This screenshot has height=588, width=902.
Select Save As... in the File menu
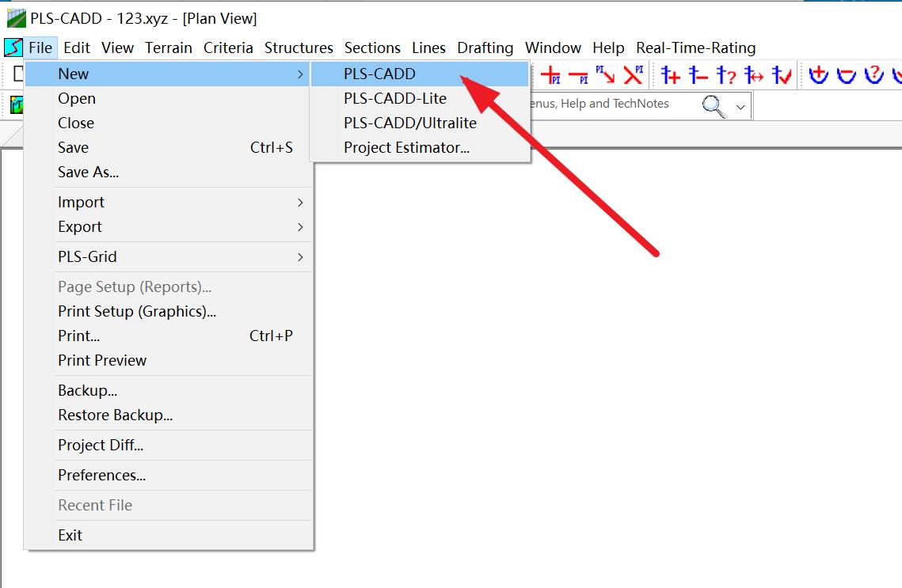click(x=168, y=173)
